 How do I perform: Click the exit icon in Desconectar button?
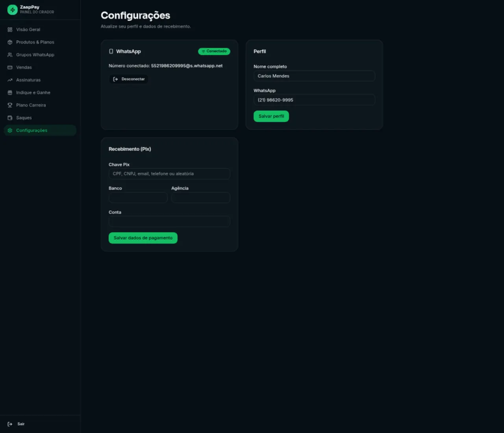click(x=115, y=79)
